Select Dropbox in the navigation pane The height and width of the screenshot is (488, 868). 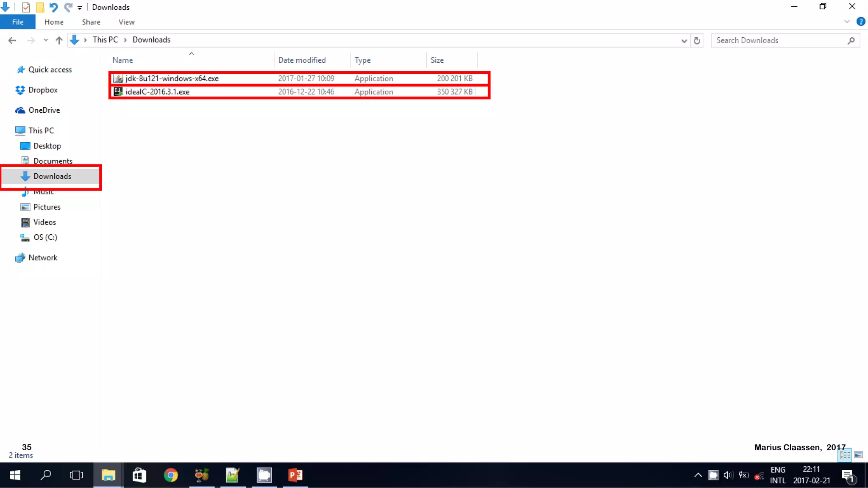[43, 90]
